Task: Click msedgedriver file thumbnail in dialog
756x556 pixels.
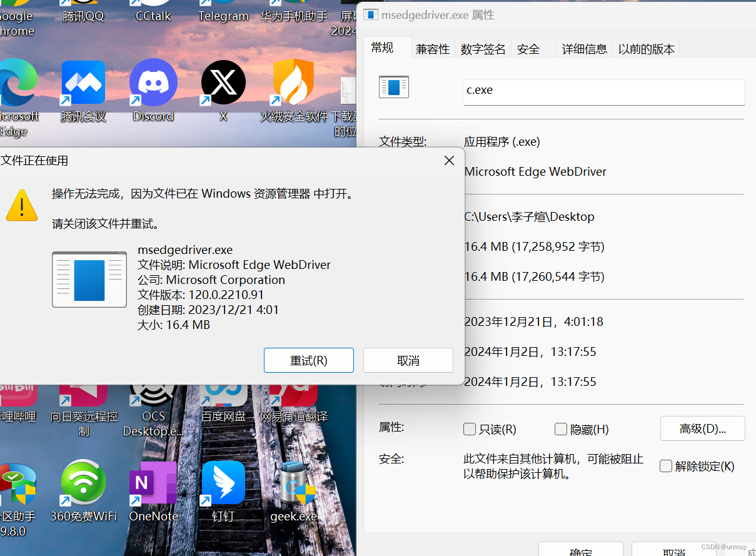Action: 89,280
